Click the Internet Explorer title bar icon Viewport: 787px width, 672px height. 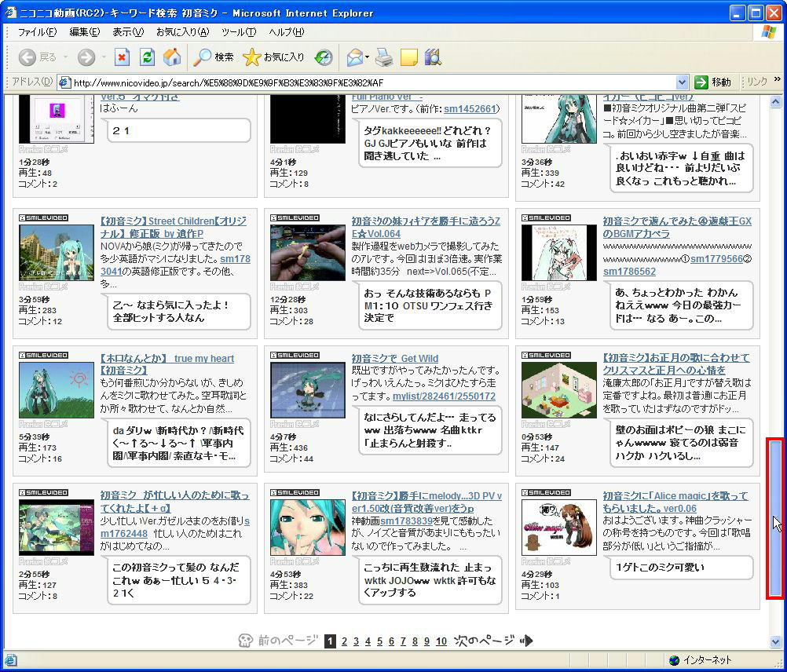[x=11, y=13]
